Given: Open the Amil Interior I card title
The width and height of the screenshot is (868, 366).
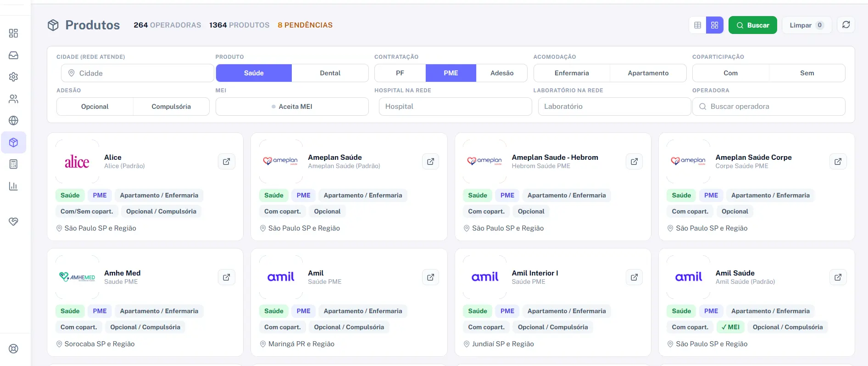Looking at the screenshot, I should point(535,273).
